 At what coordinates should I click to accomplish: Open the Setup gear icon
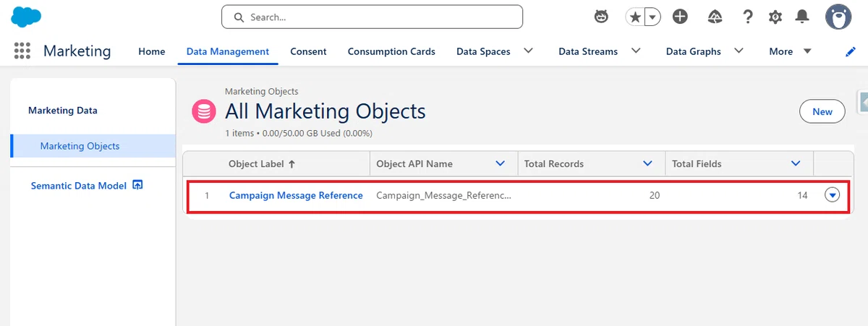[775, 17]
